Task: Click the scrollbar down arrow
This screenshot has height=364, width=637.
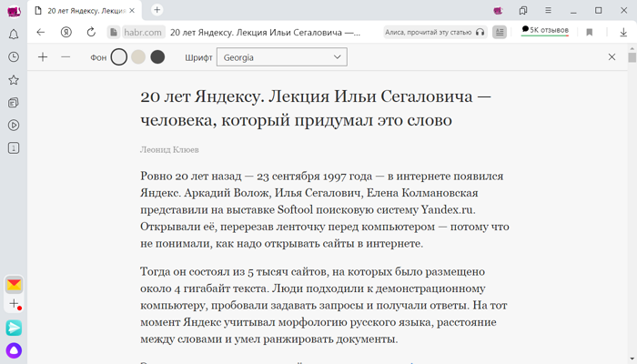Action: coord(632,360)
